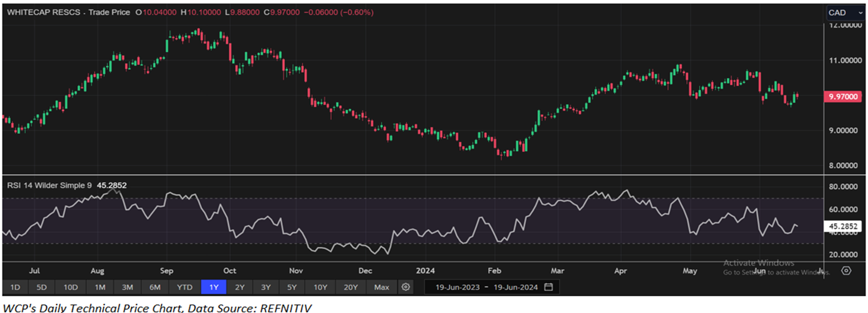Click the RSI 14 Wilder Simple 9 label
The width and height of the screenshot is (868, 313).
(x=49, y=186)
